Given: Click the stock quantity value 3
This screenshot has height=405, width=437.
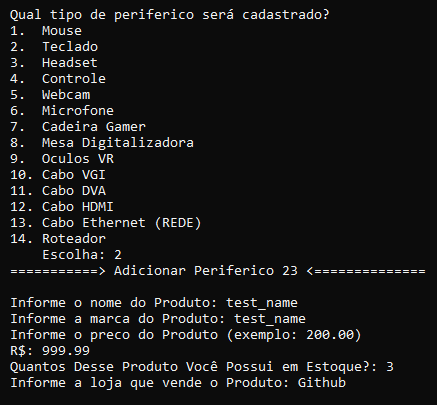Looking at the screenshot, I should (390, 367).
